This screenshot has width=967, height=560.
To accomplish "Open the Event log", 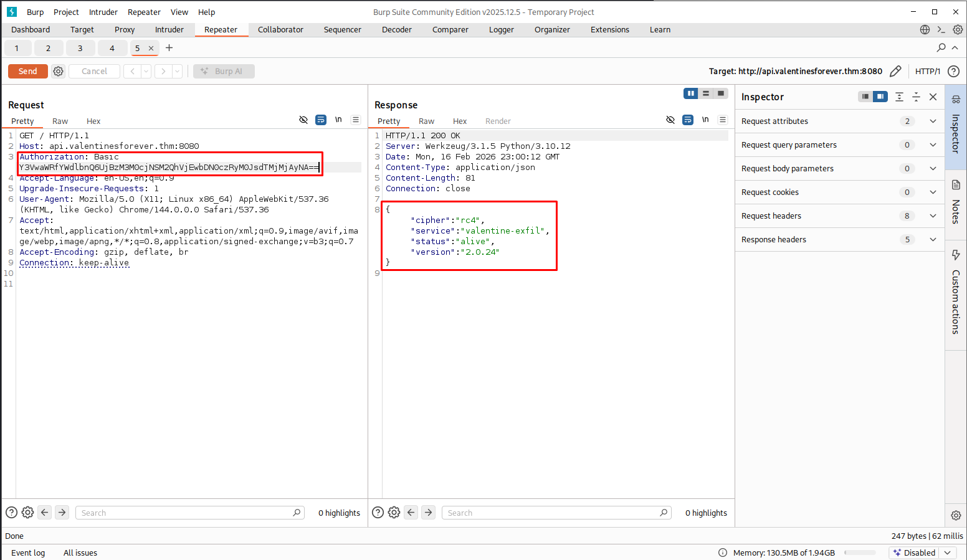I will [28, 553].
